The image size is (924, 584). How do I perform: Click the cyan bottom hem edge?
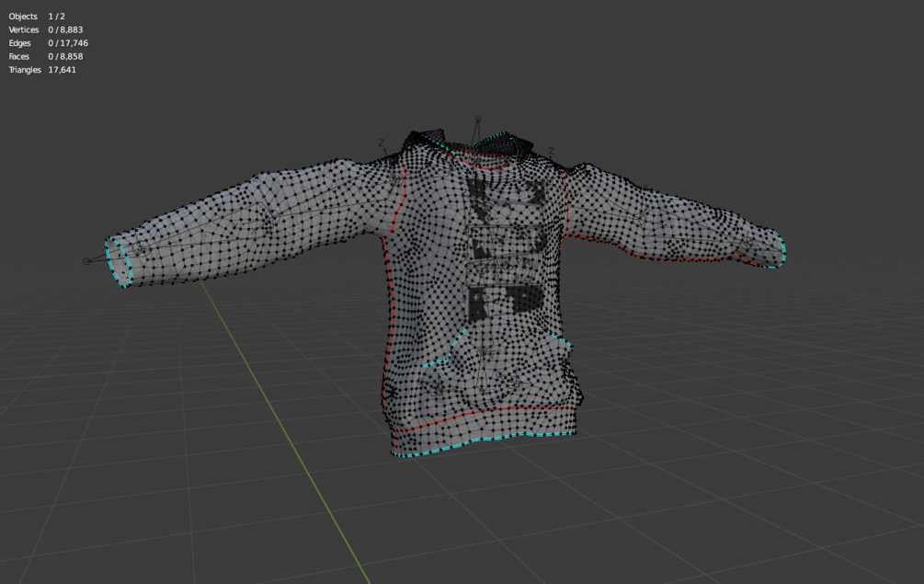(x=484, y=443)
